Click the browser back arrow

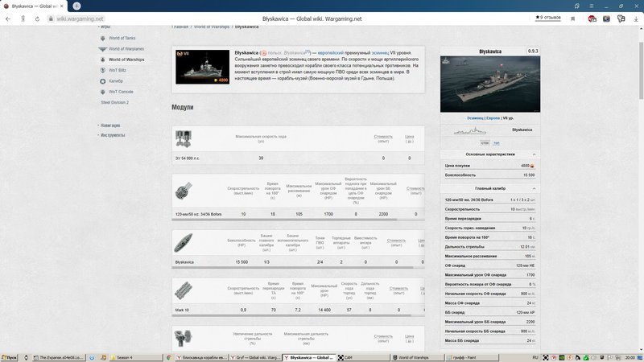[8, 18]
